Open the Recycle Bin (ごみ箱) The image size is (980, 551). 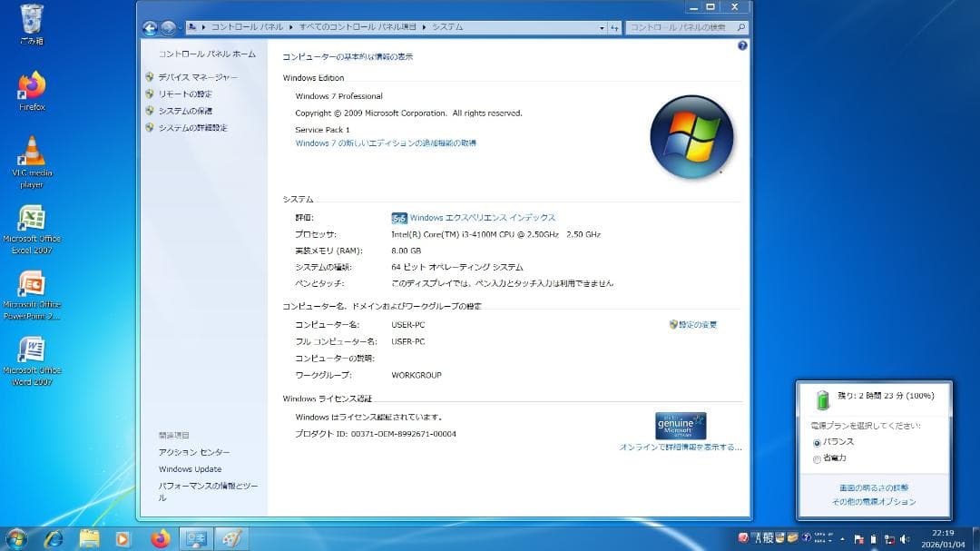tap(30, 18)
